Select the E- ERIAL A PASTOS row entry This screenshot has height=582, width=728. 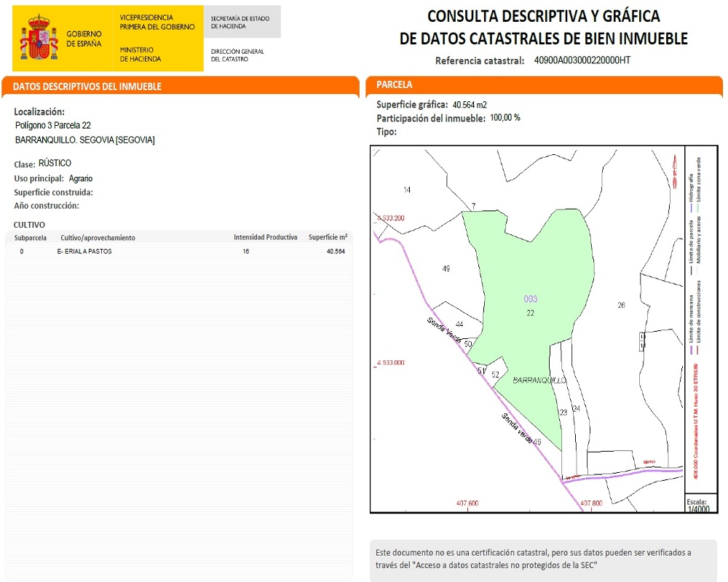pos(84,252)
